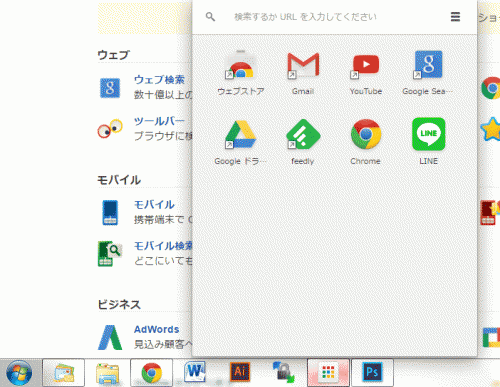Open the モバイル link under the mobile section
This screenshot has height=387, width=500.
(154, 204)
